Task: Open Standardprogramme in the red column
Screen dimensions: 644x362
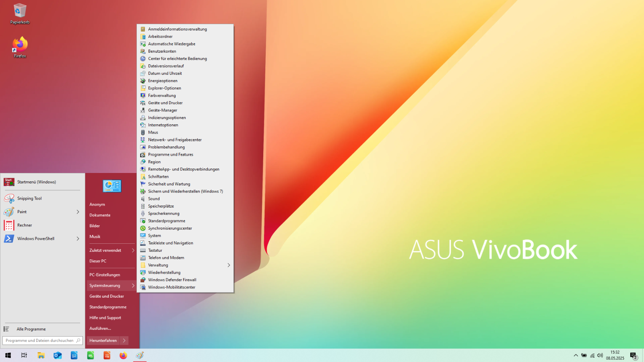Action: click(111, 307)
